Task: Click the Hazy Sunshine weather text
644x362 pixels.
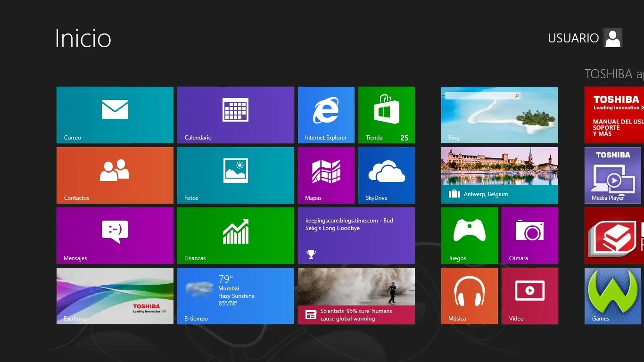Action: click(237, 296)
